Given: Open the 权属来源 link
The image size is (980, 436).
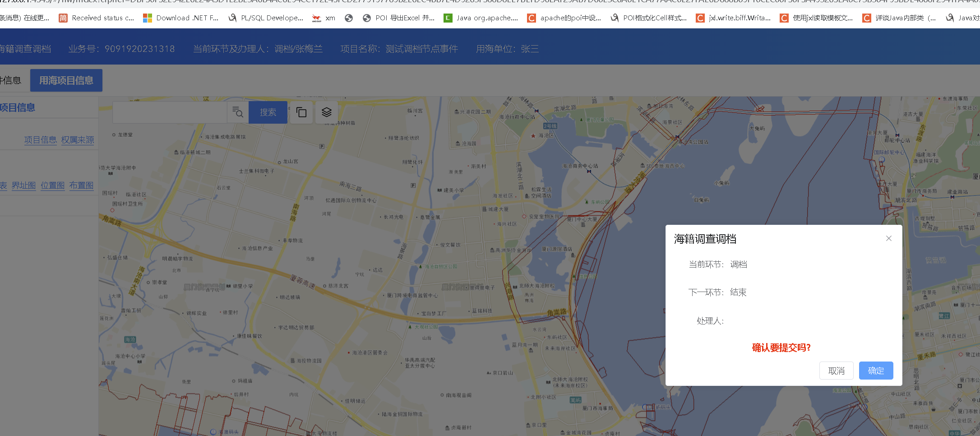Looking at the screenshot, I should 78,140.
